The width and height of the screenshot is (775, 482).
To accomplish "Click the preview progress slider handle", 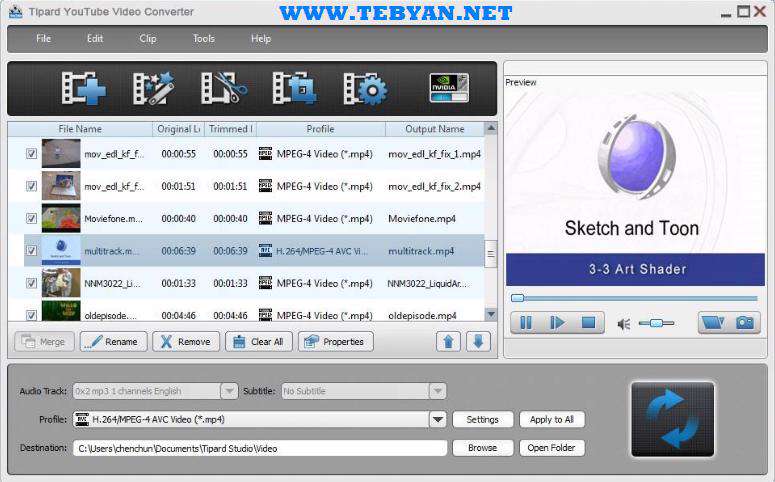I will point(517,298).
